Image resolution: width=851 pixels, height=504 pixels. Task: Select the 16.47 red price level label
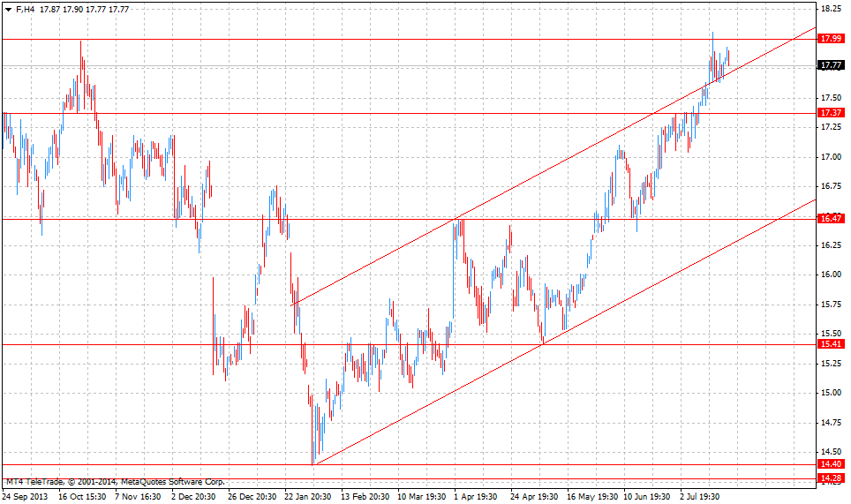click(831, 219)
